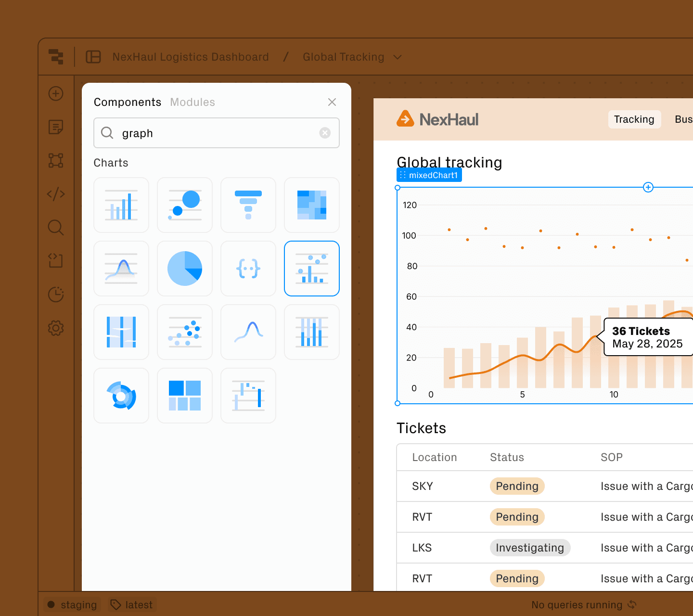This screenshot has width=693, height=616.
Task: Switch to the Modules tab
Action: tap(192, 102)
